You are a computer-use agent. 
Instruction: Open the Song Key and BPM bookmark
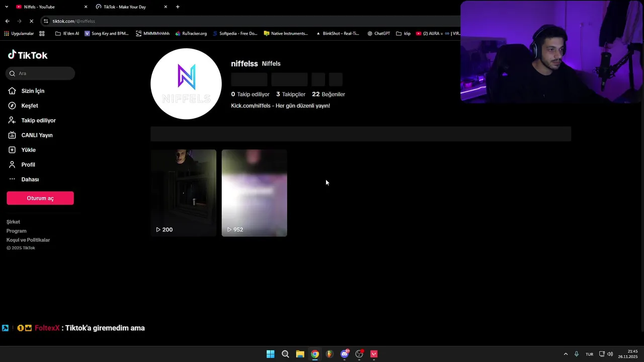(107, 34)
